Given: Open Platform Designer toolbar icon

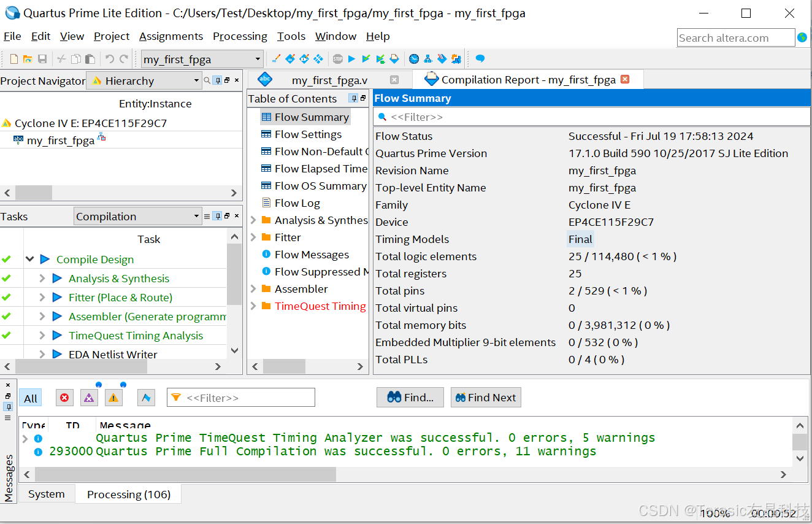Looking at the screenshot, I should tap(456, 59).
